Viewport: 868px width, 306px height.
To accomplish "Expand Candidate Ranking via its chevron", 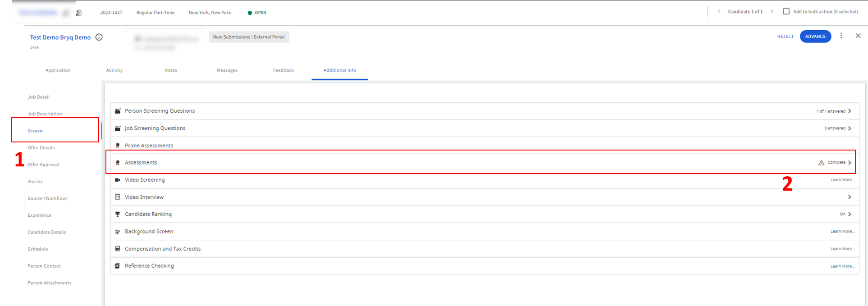I will pyautogui.click(x=850, y=214).
